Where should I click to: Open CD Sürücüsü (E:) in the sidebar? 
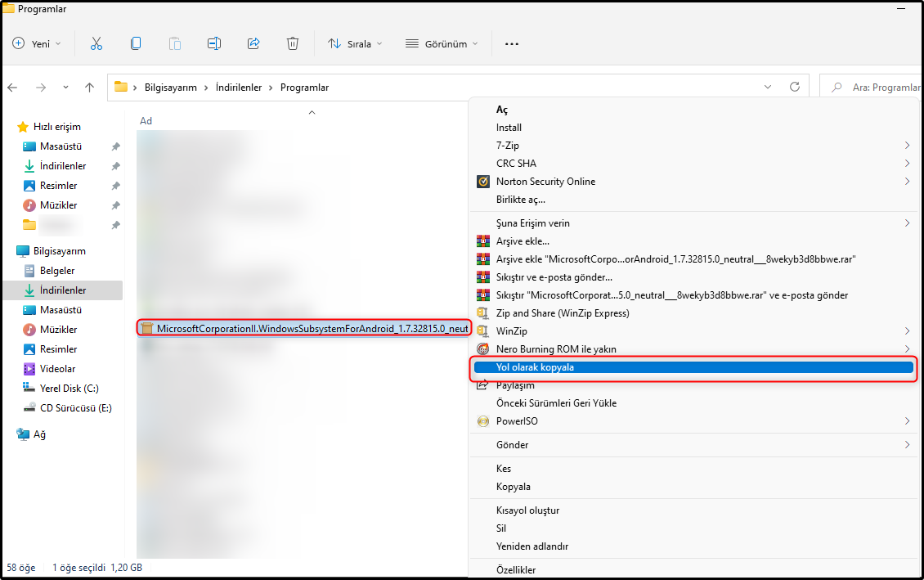tap(75, 408)
